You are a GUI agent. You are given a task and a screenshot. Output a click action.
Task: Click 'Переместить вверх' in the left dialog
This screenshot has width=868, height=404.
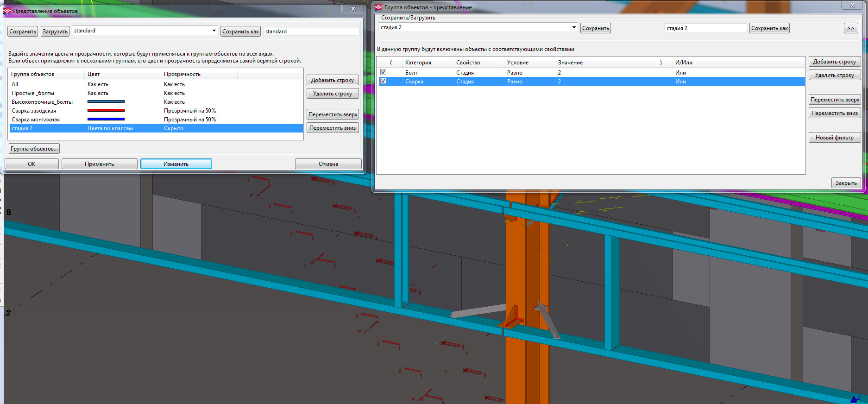333,114
